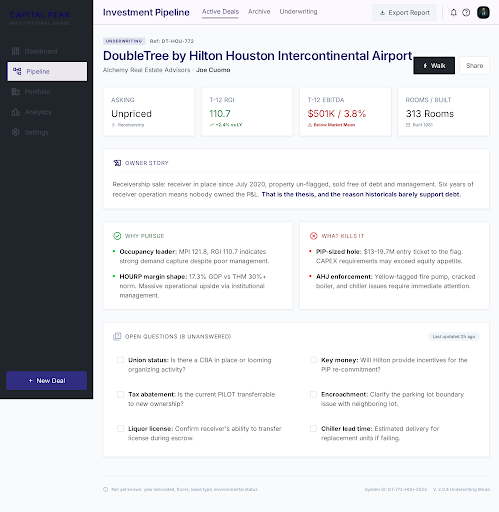This screenshot has width=499, height=512.
Task: Click the Ref: DT-HOU-772 text
Action: click(172, 41)
